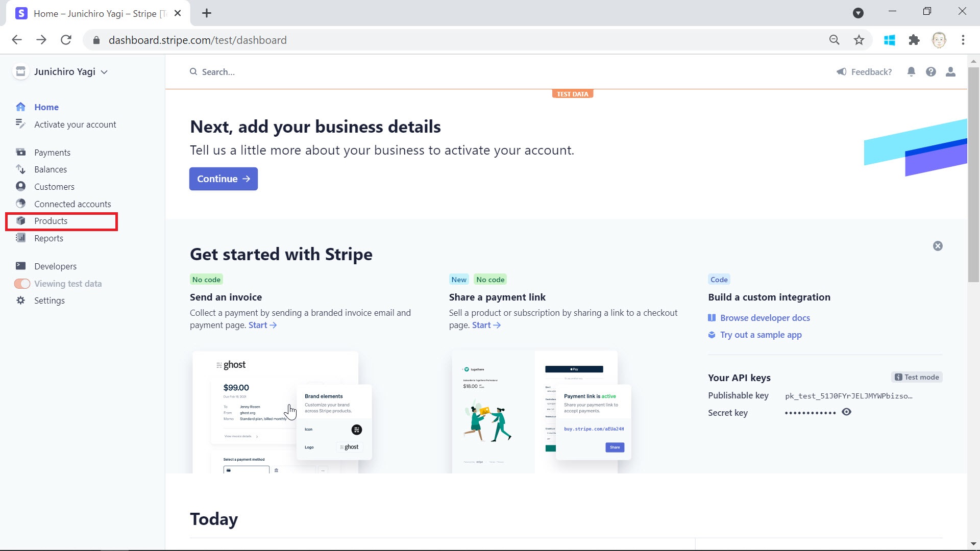Image resolution: width=980 pixels, height=551 pixels.
Task: Dismiss the Get started with Stripe section
Action: point(938,246)
